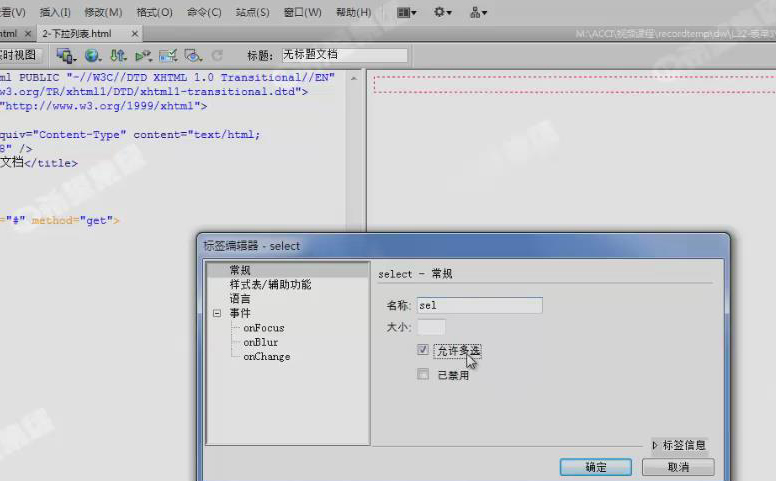Enable the 已禁用 checkbox
Image resolution: width=776 pixels, height=481 pixels.
[x=424, y=375]
